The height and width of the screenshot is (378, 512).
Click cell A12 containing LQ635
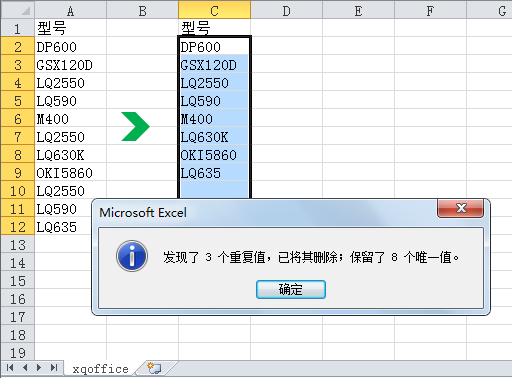pyautogui.click(x=63, y=226)
